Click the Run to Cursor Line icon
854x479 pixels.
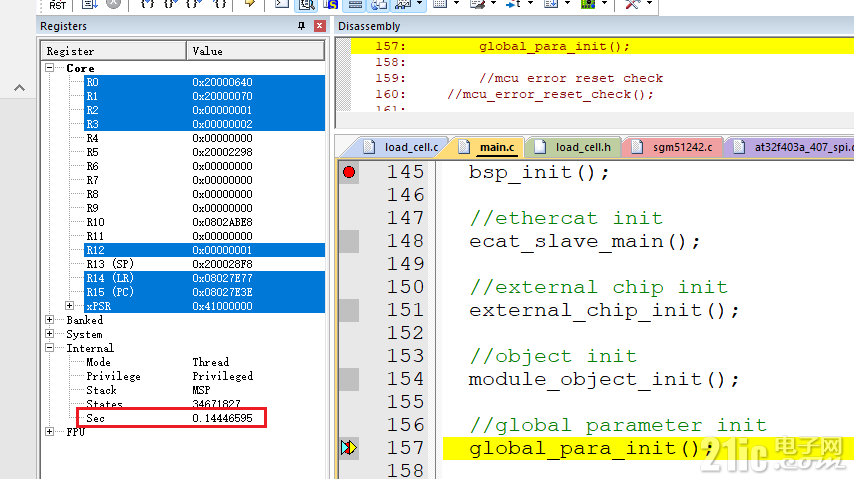[x=220, y=3]
